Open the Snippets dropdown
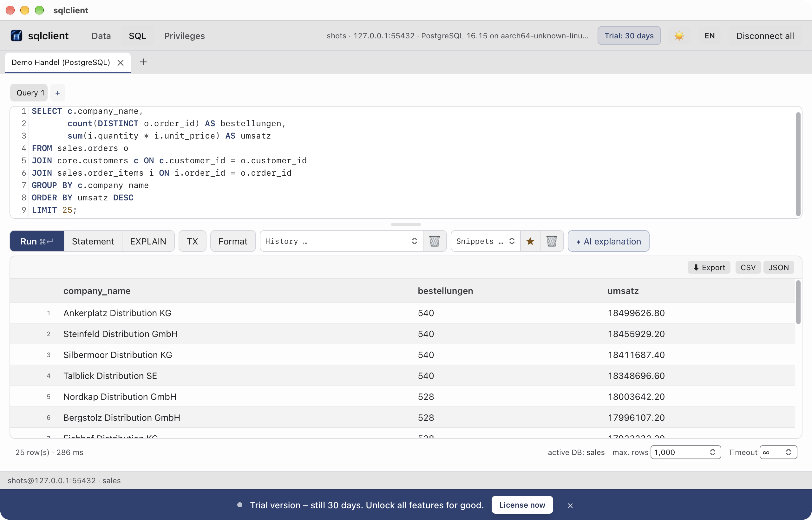The width and height of the screenshot is (812, 520). pos(485,241)
